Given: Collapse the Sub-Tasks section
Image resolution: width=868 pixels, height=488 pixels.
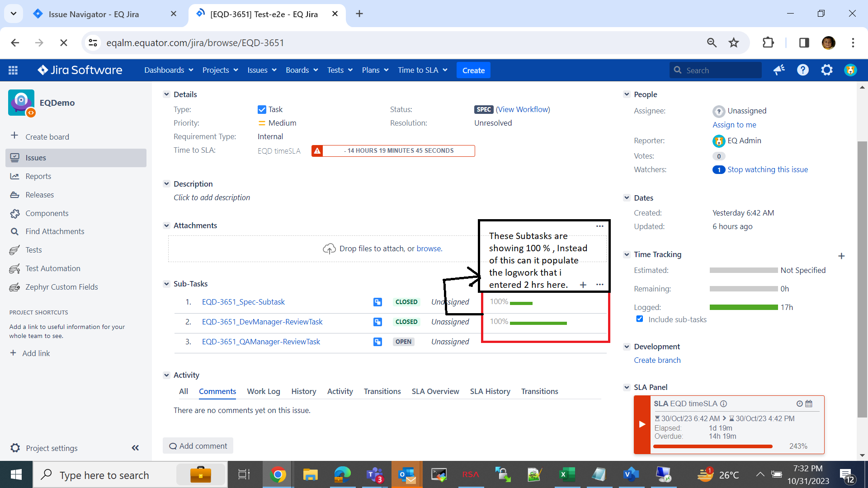Looking at the screenshot, I should 166,284.
